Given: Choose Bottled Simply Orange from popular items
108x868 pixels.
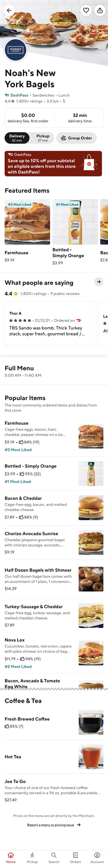Looking at the screenshot, I should coord(54,473).
